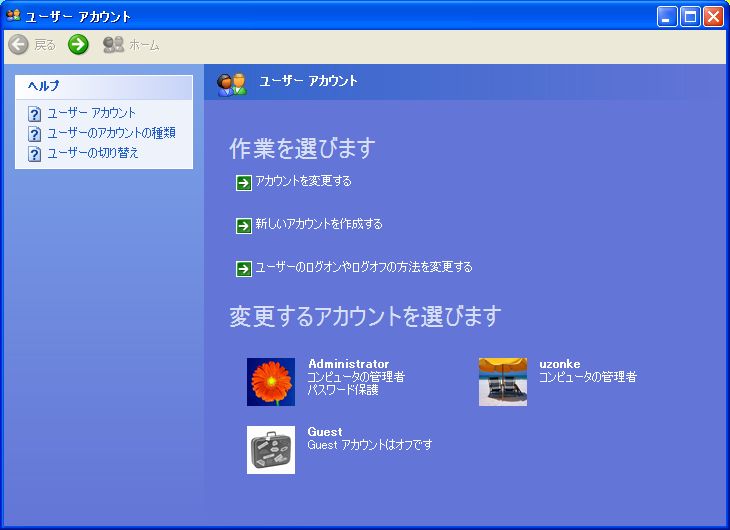730x530 pixels.
Task: Click the 戻る label in the toolbar
Action: 45,45
